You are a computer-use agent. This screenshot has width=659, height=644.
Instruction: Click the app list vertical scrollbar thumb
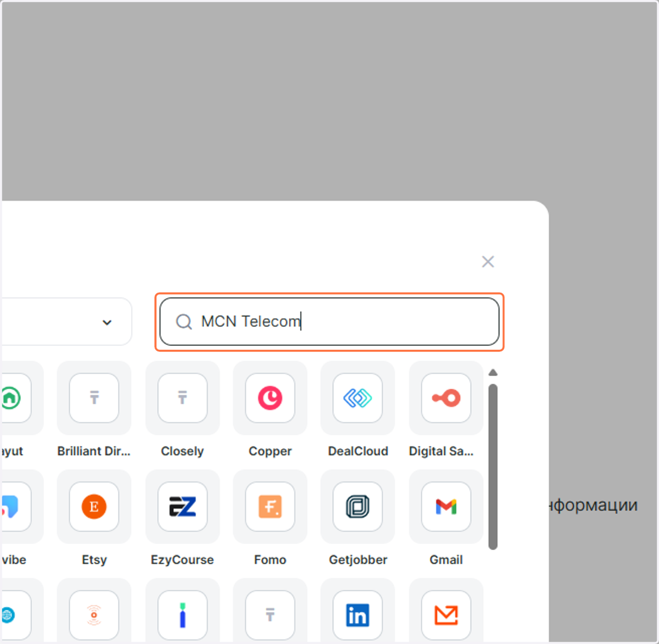coord(493,467)
